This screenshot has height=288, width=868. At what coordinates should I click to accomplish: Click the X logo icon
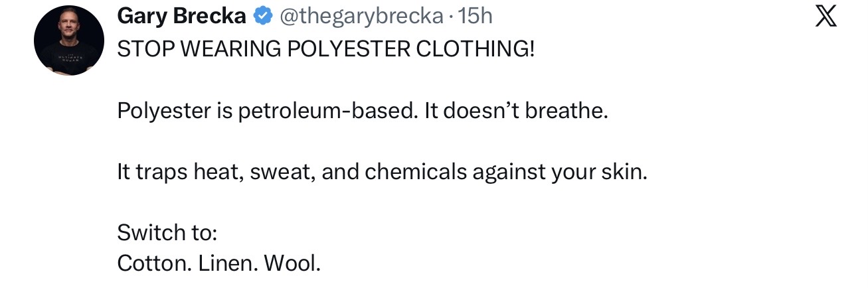click(825, 16)
